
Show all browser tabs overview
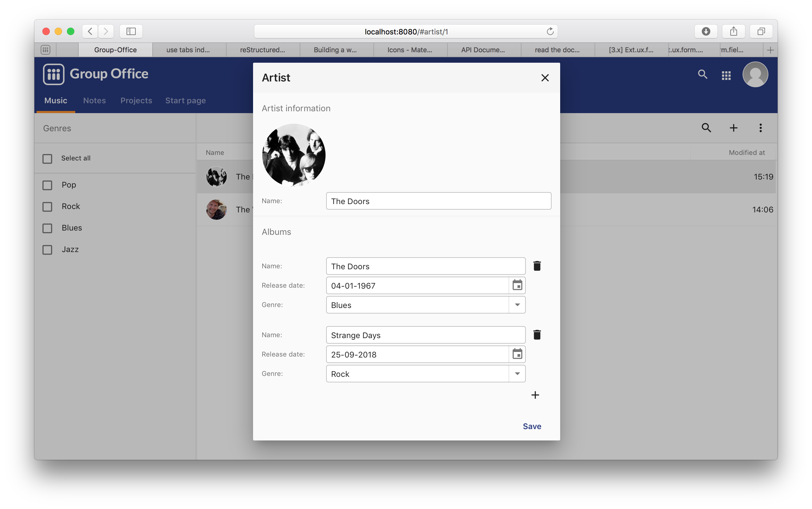[x=761, y=31]
